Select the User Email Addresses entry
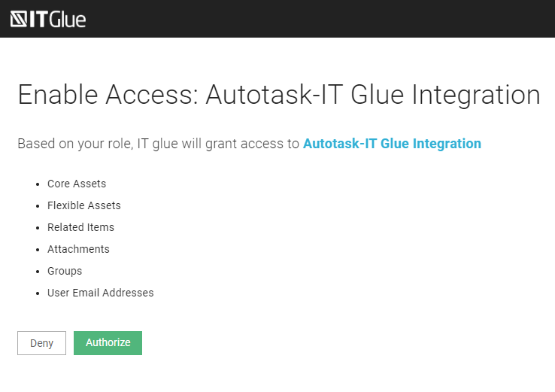 pos(100,293)
